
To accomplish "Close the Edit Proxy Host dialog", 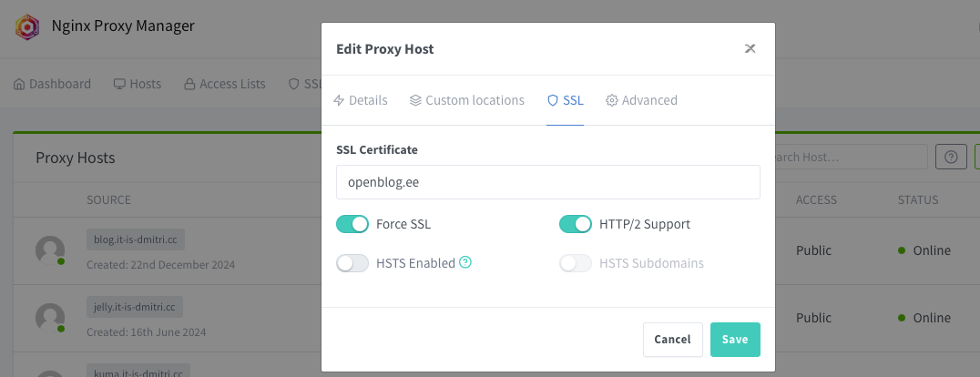I will [x=750, y=48].
